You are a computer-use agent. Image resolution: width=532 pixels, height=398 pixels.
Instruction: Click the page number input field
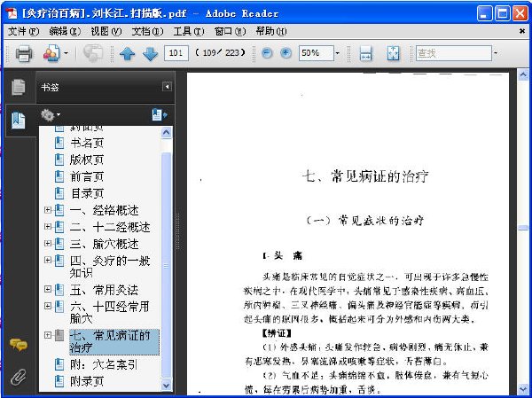tap(176, 54)
